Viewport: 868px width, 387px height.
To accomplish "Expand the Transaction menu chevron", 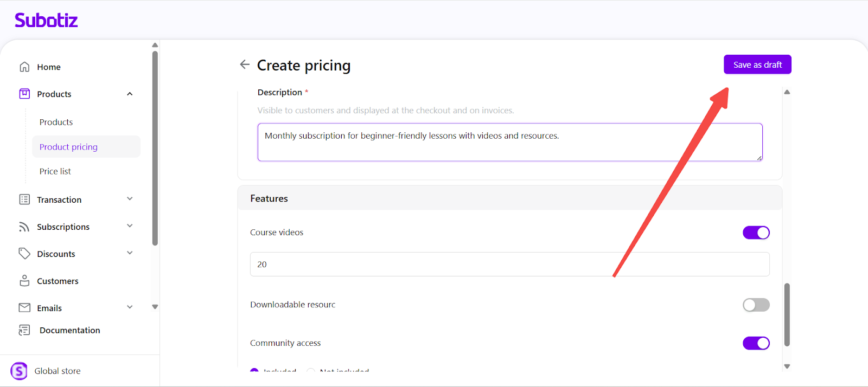I will (130, 199).
